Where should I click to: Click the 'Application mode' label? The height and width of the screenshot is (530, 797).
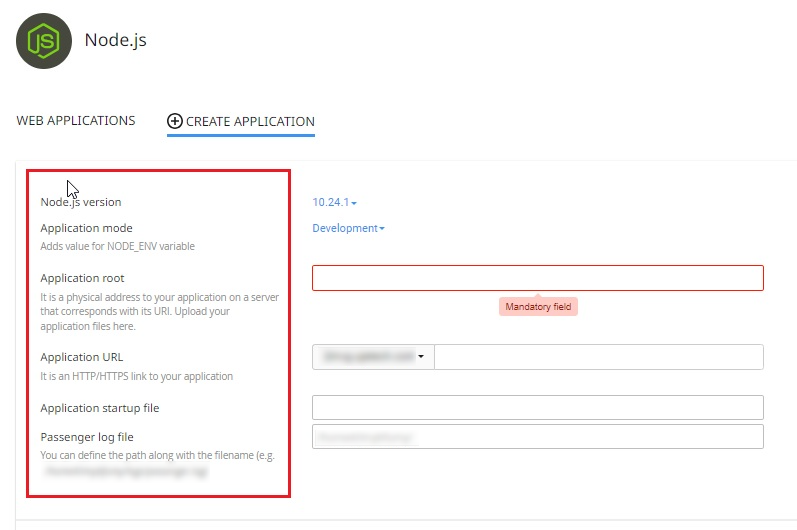click(86, 228)
